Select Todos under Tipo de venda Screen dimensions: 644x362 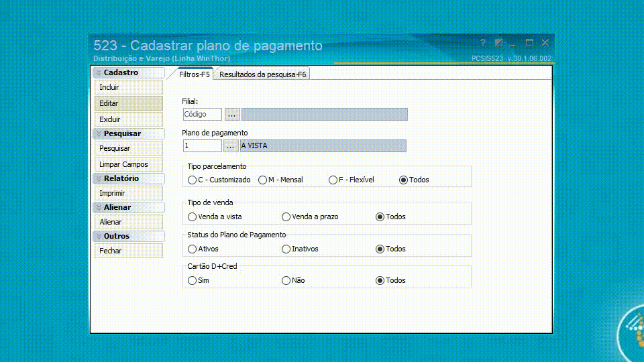coord(380,217)
